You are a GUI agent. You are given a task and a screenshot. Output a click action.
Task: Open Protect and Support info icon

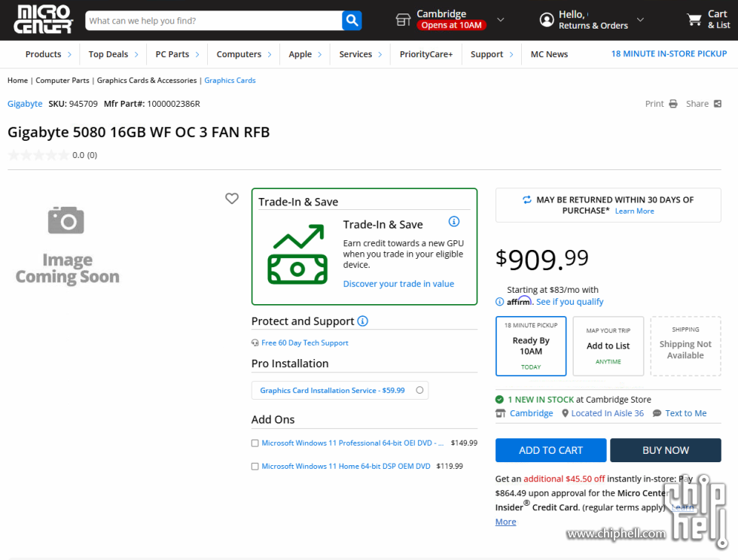coord(363,321)
